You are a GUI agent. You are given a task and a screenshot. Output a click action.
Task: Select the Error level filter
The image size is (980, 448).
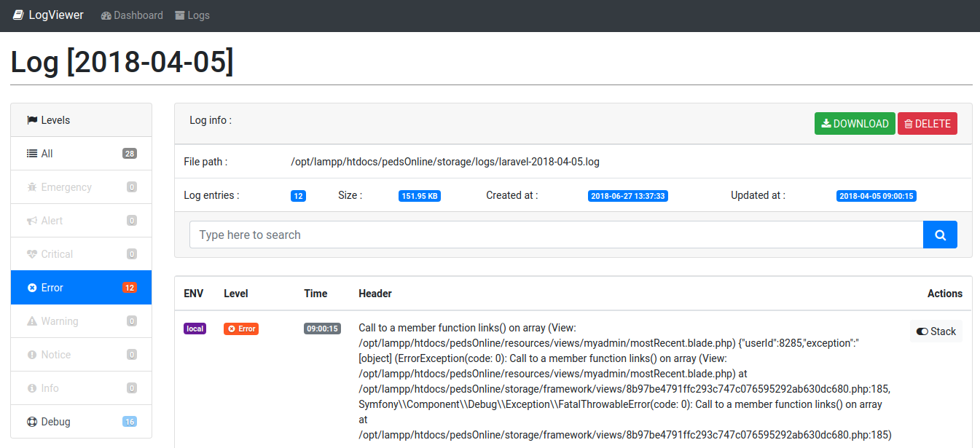coord(82,288)
